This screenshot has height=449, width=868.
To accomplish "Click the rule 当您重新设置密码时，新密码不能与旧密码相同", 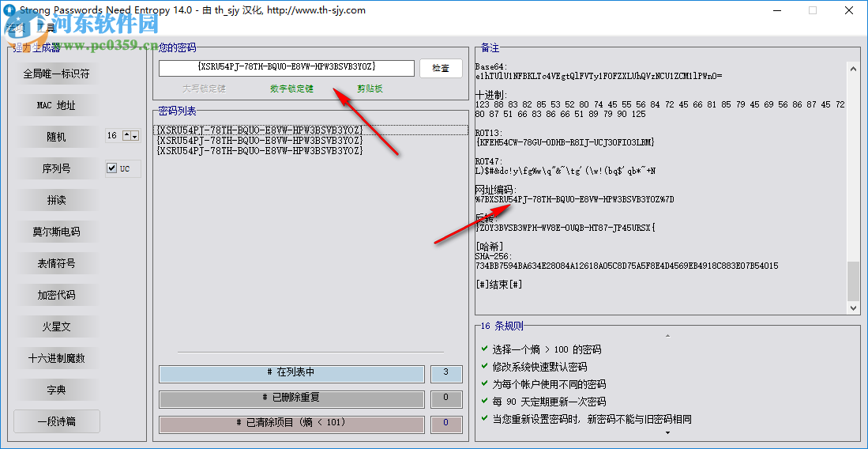I will coord(592,418).
